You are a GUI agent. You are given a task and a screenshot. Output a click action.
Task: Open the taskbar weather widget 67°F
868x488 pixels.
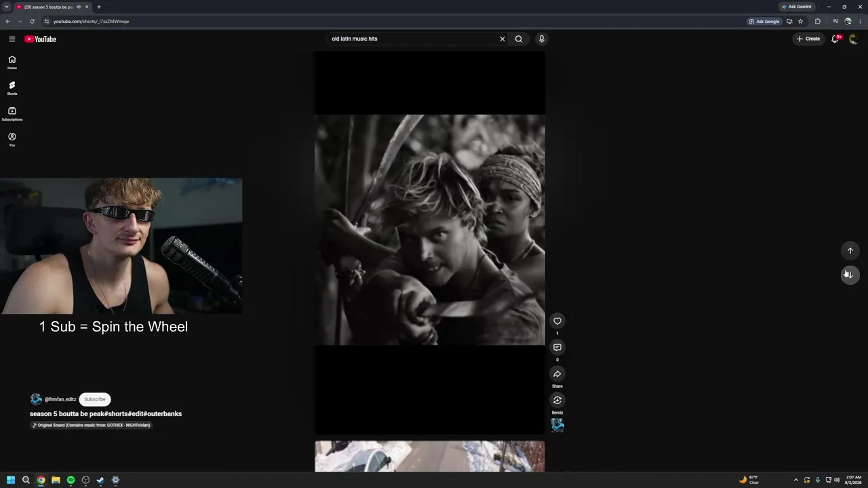[x=749, y=480]
